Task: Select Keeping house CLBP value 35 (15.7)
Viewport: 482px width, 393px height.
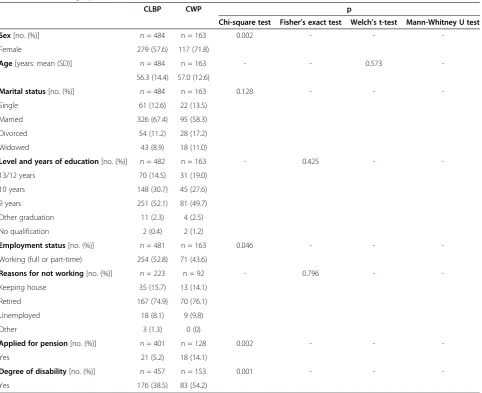Action: tap(152, 287)
